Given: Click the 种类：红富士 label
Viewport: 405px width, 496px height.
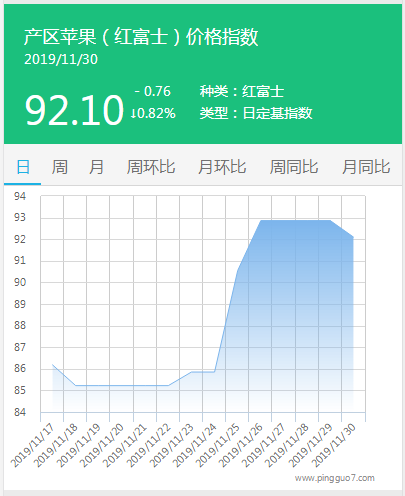Looking at the screenshot, I should pos(242,91).
